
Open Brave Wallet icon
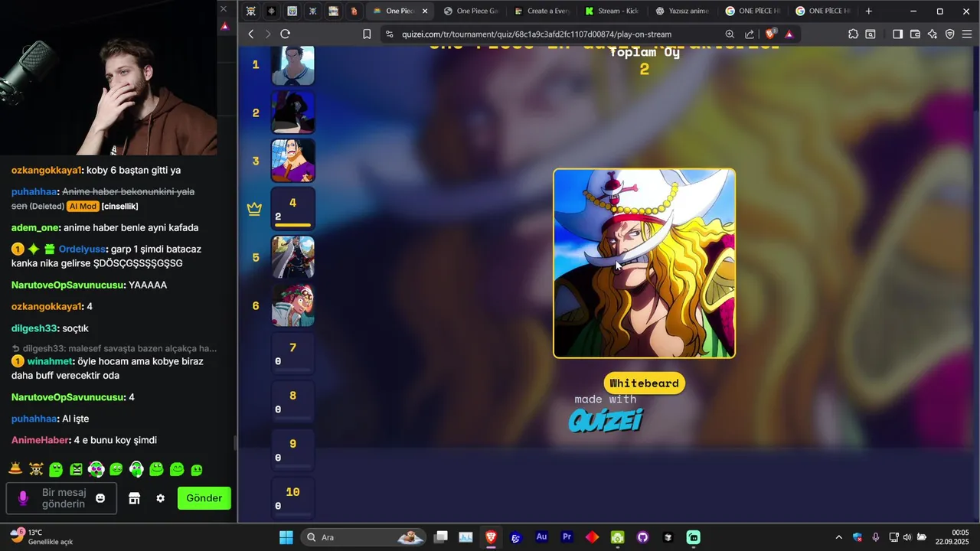click(x=915, y=34)
